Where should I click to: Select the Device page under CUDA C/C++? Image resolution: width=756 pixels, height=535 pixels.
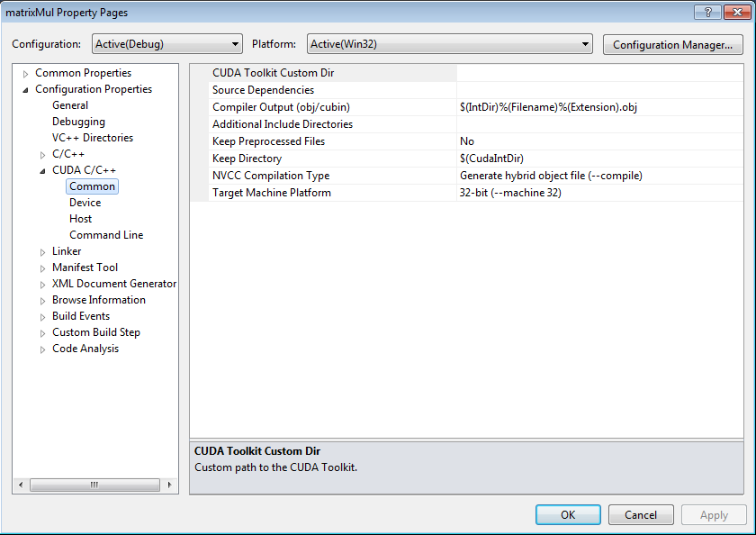(x=85, y=203)
